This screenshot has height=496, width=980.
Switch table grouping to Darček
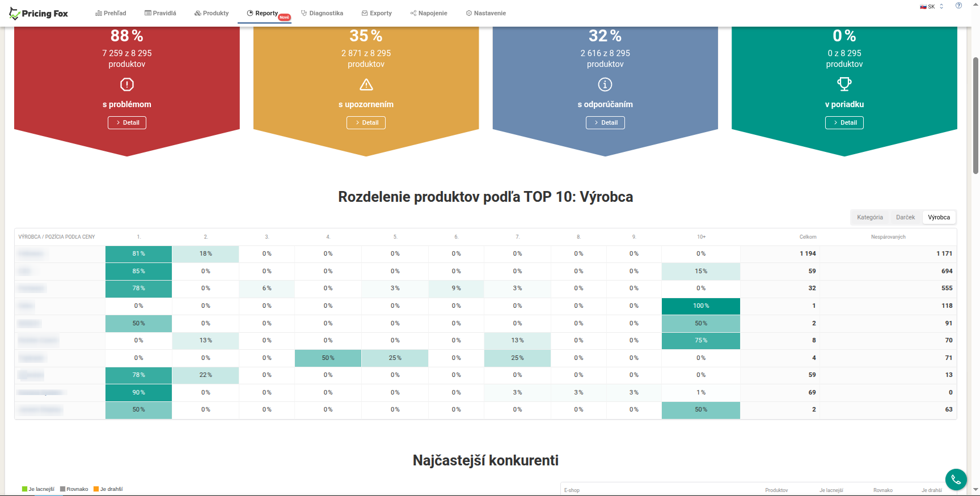point(905,217)
